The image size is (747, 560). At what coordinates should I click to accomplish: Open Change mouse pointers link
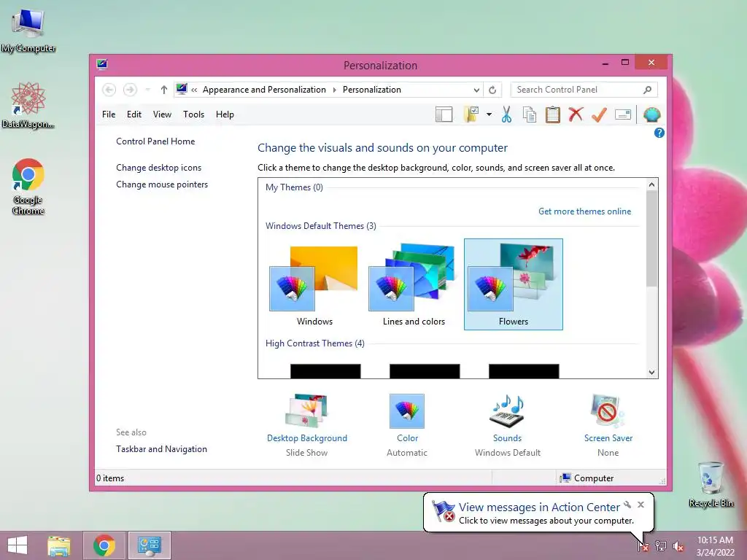pyautogui.click(x=162, y=184)
